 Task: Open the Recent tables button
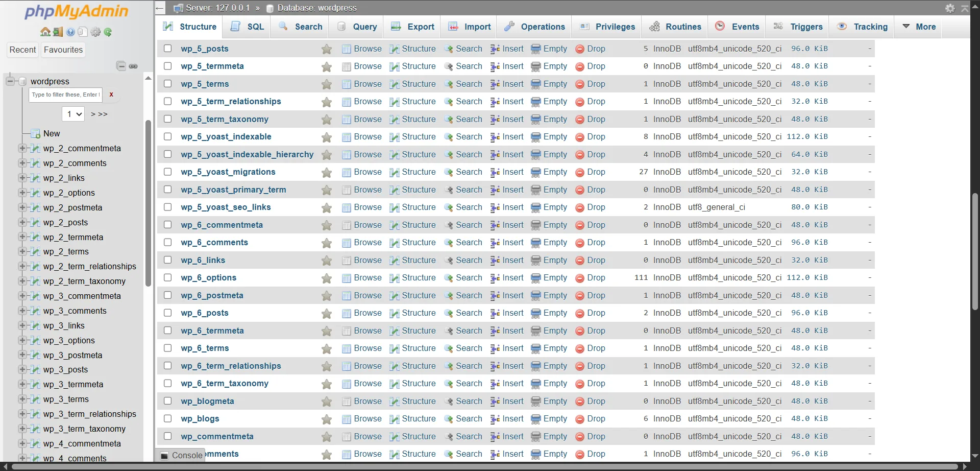[x=22, y=50]
